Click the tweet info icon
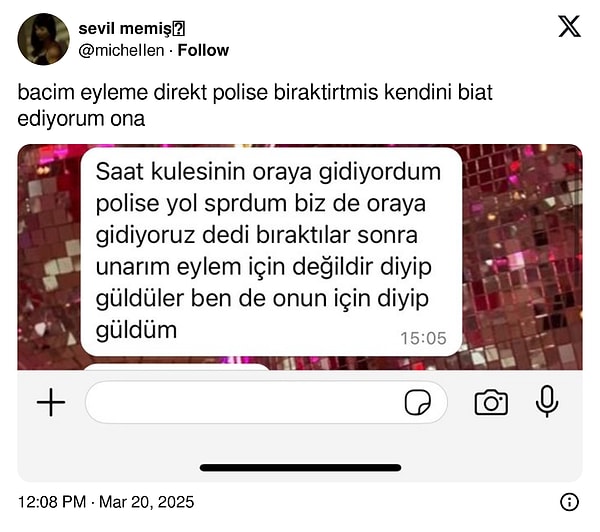The image size is (600, 532). point(569,502)
